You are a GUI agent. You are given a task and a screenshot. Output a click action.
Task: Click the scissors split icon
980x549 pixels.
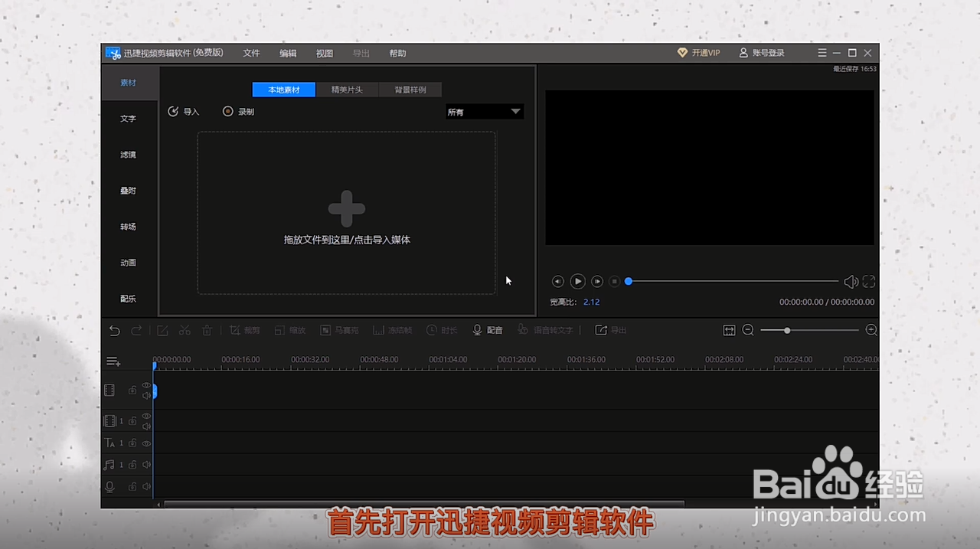pyautogui.click(x=185, y=330)
